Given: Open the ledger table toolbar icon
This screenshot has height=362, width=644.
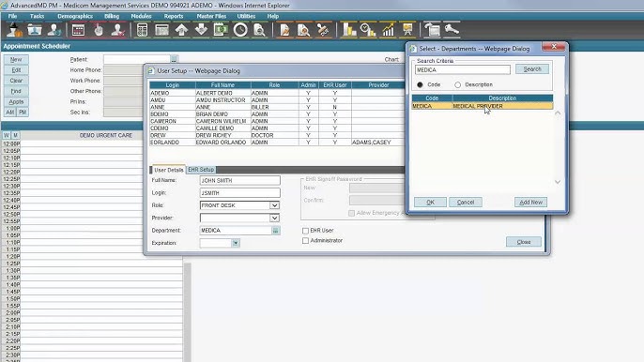Looking at the screenshot, I should 161,30.
